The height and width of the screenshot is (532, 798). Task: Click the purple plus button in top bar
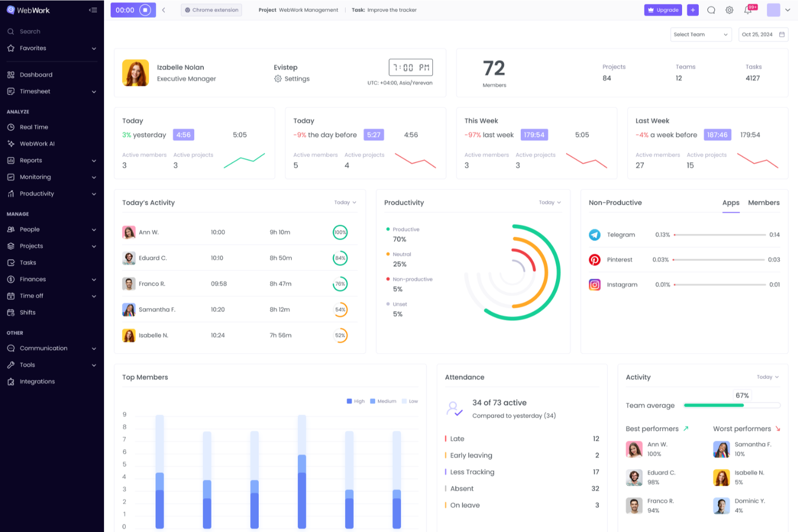693,10
